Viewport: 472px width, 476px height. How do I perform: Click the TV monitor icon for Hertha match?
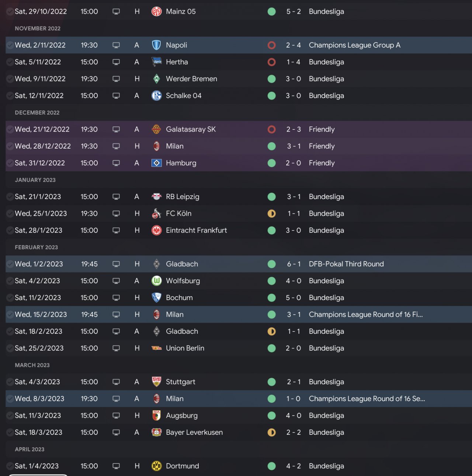pyautogui.click(x=116, y=62)
